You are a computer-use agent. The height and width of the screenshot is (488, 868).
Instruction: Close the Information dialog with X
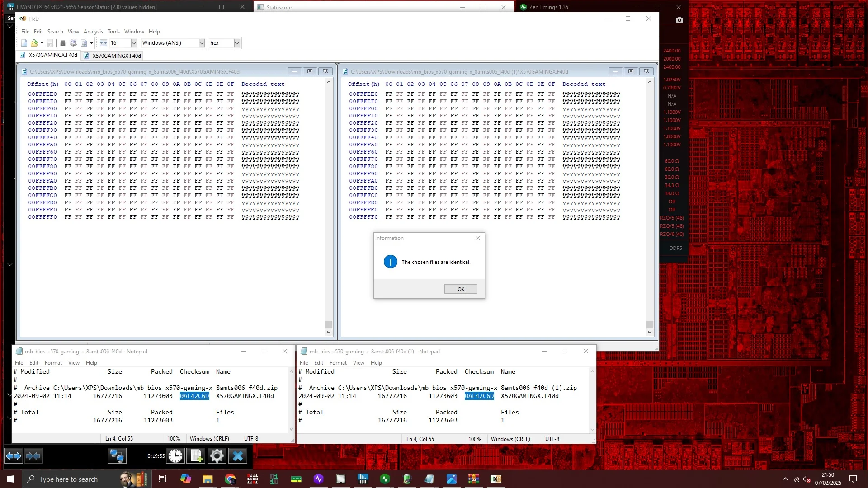point(478,238)
